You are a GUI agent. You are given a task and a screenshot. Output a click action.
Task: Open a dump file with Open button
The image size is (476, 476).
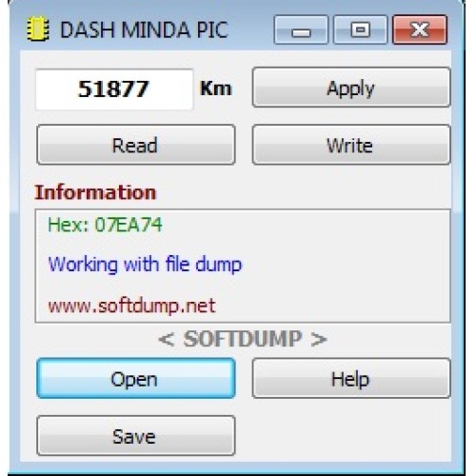(x=136, y=378)
